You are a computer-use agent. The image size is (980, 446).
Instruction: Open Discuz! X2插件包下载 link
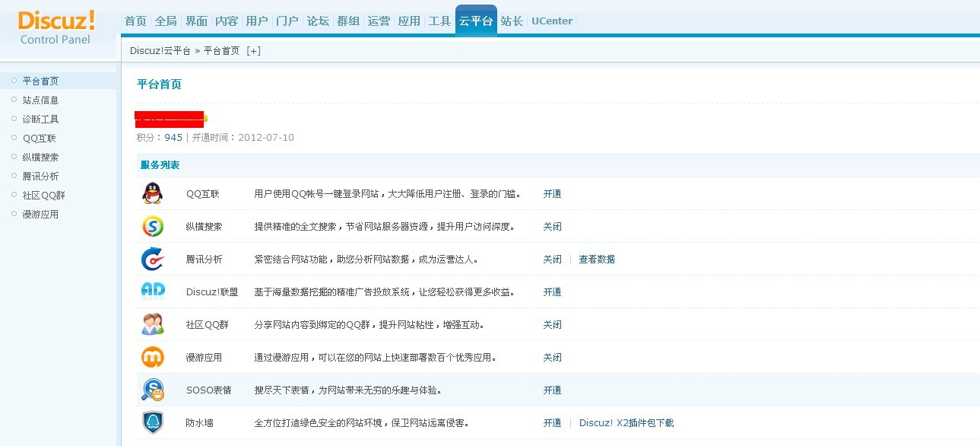click(x=626, y=422)
